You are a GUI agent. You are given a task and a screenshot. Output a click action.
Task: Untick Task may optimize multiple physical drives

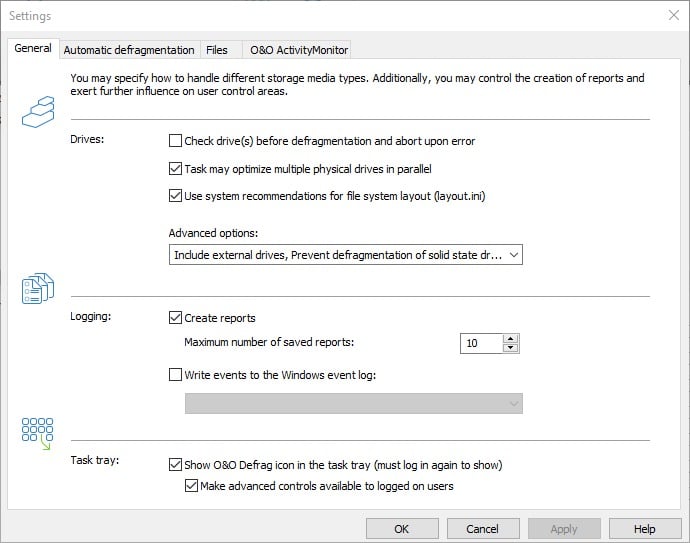tap(175, 169)
